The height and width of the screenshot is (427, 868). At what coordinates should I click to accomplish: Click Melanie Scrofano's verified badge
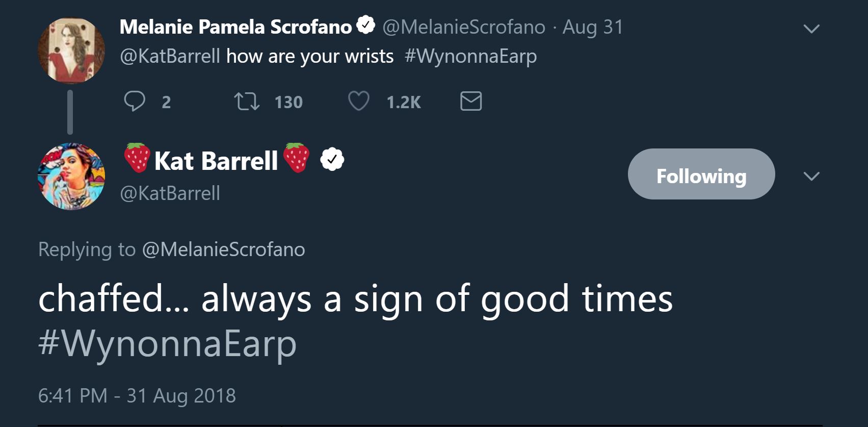pos(366,26)
